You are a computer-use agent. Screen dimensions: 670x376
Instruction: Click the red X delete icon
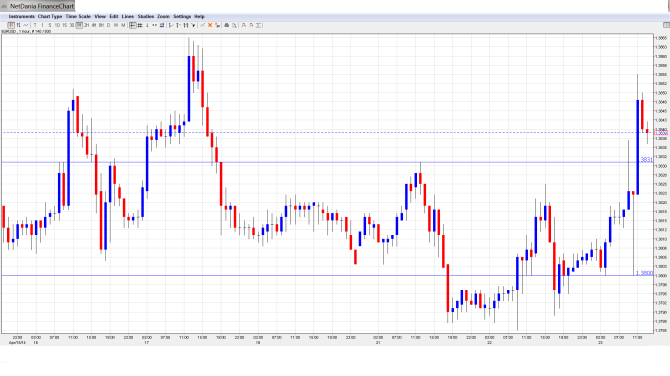[x=210, y=25]
